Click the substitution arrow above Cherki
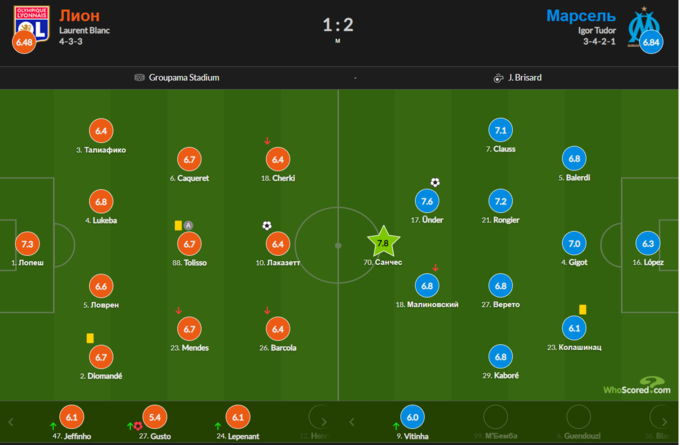680x445 pixels. coord(267,141)
